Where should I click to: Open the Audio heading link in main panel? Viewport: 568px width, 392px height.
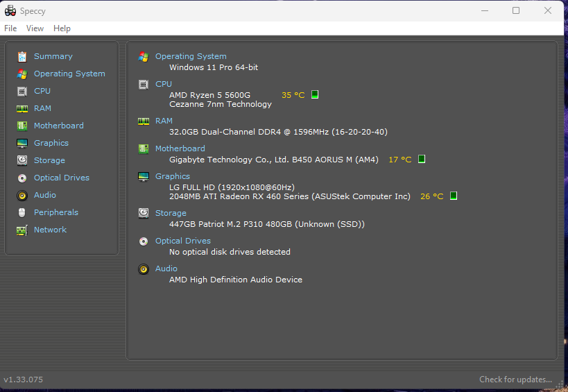click(x=166, y=269)
